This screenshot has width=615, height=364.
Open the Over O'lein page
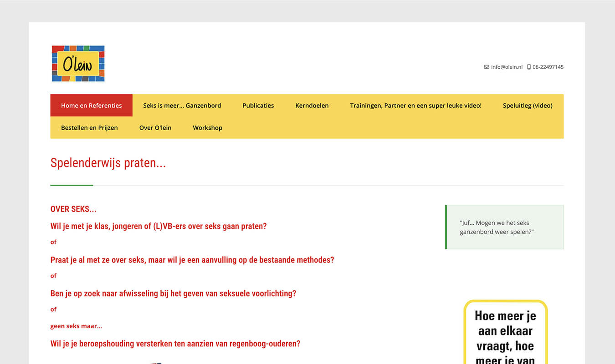pyautogui.click(x=155, y=128)
